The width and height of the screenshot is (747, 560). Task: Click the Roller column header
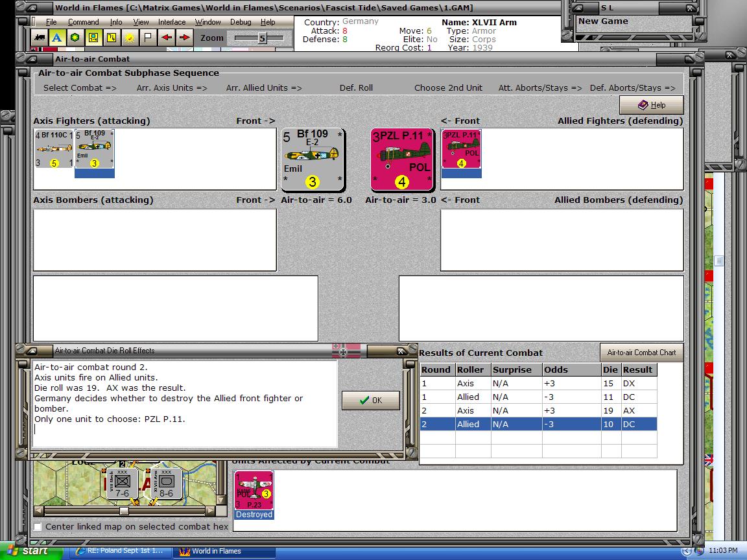click(x=473, y=369)
